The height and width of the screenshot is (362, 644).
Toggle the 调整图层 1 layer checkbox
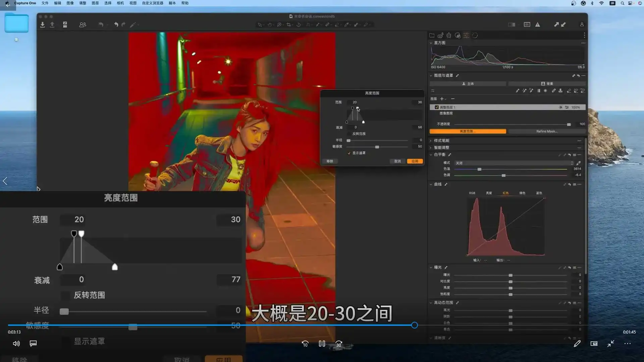[437, 107]
